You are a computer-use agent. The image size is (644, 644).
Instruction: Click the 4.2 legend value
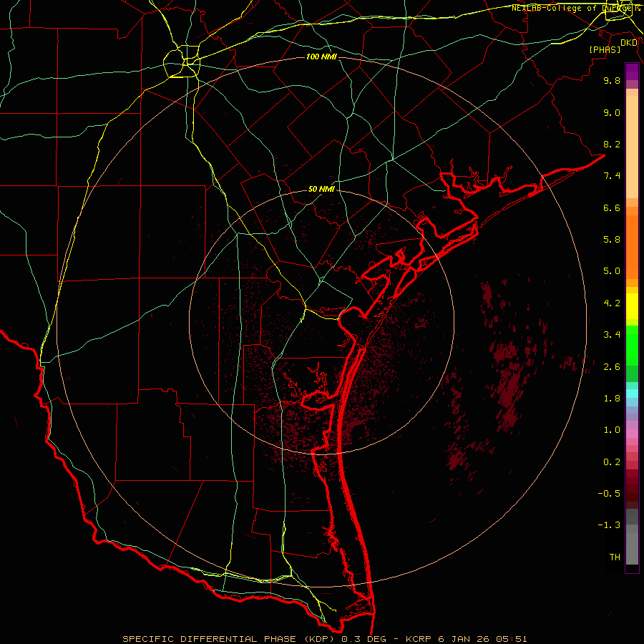click(x=612, y=303)
